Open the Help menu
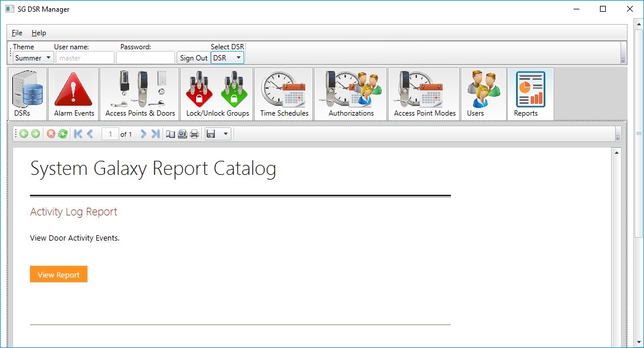This screenshot has width=644, height=348. coord(39,33)
